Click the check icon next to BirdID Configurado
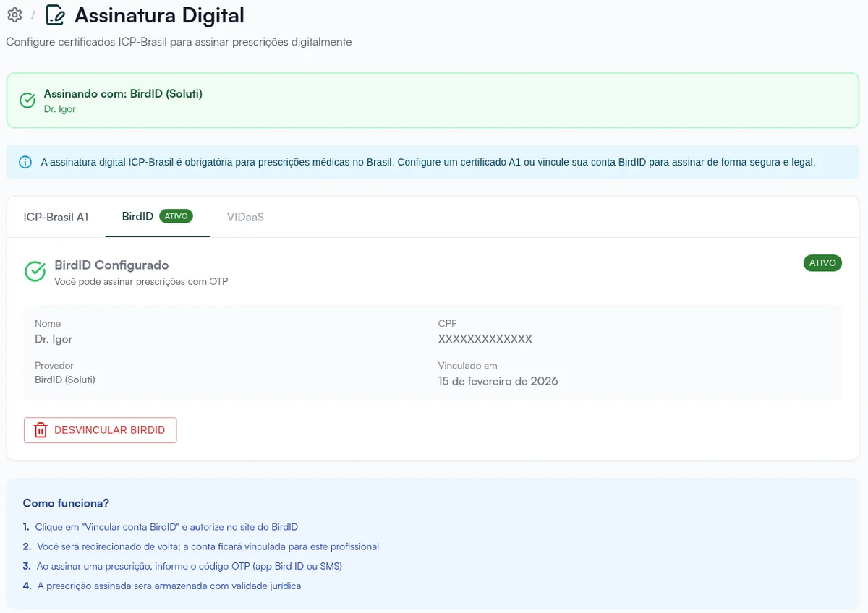This screenshot has width=868, height=613. (34, 271)
